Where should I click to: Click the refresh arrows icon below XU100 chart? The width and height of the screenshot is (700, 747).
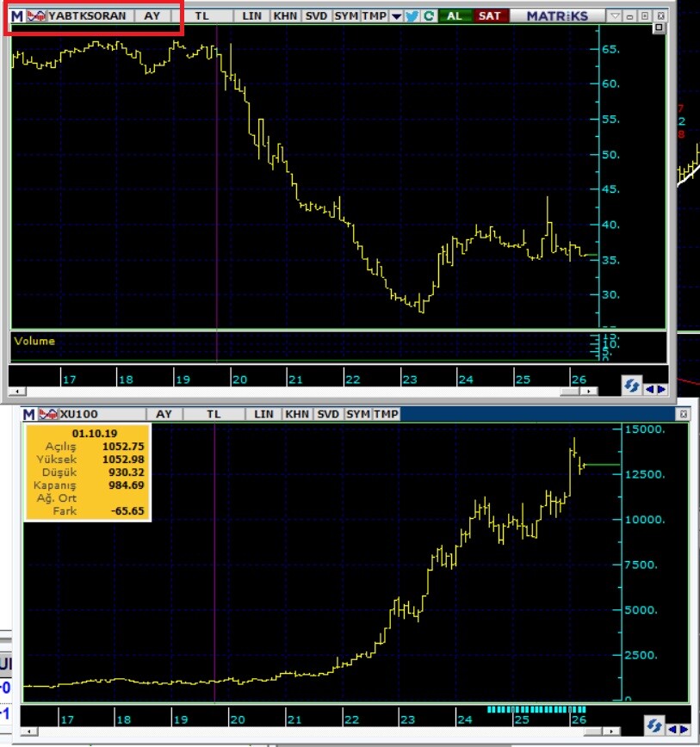(x=654, y=725)
